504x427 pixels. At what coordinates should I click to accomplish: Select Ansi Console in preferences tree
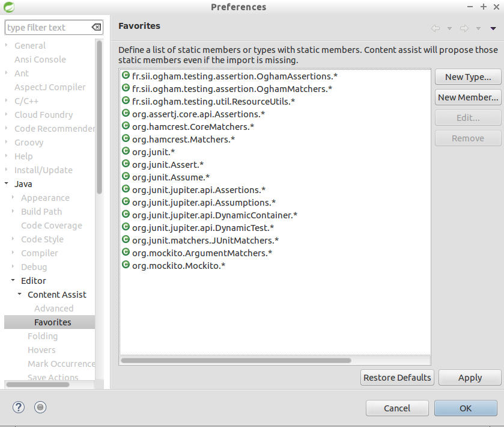pyautogui.click(x=40, y=60)
